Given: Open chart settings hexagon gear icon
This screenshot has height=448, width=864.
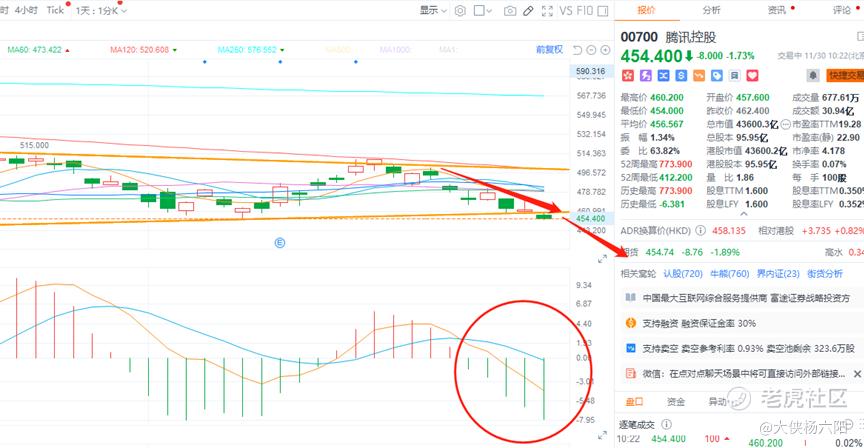Looking at the screenshot, I should 460,10.
